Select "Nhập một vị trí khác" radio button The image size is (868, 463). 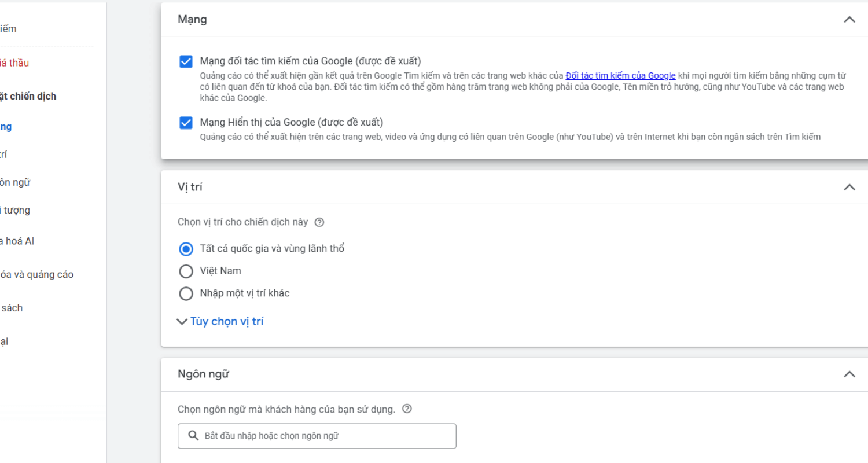pos(186,293)
